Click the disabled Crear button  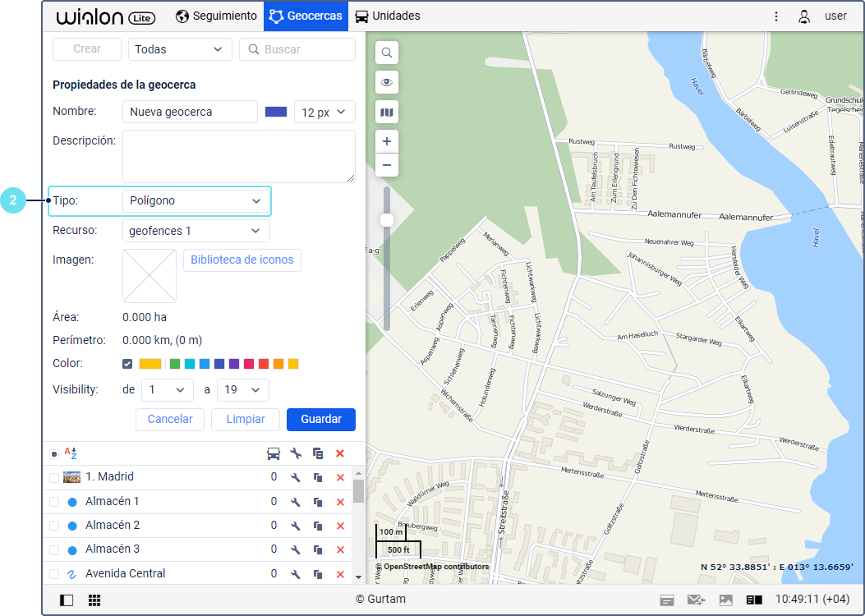[x=87, y=49]
